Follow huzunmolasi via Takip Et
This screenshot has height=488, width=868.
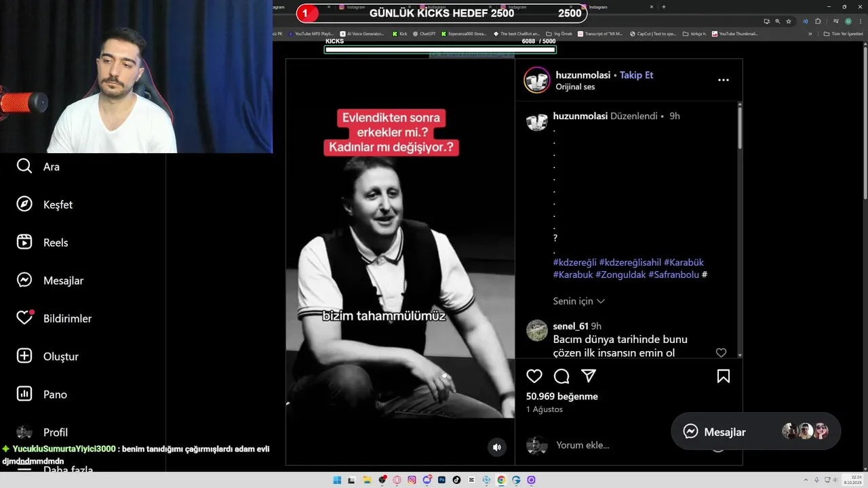pos(636,75)
